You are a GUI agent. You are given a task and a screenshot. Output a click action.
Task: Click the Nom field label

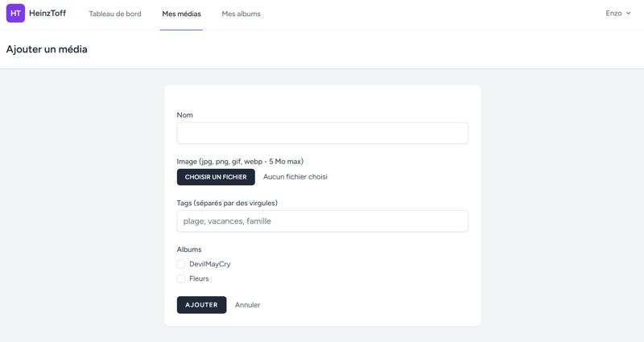pos(185,115)
